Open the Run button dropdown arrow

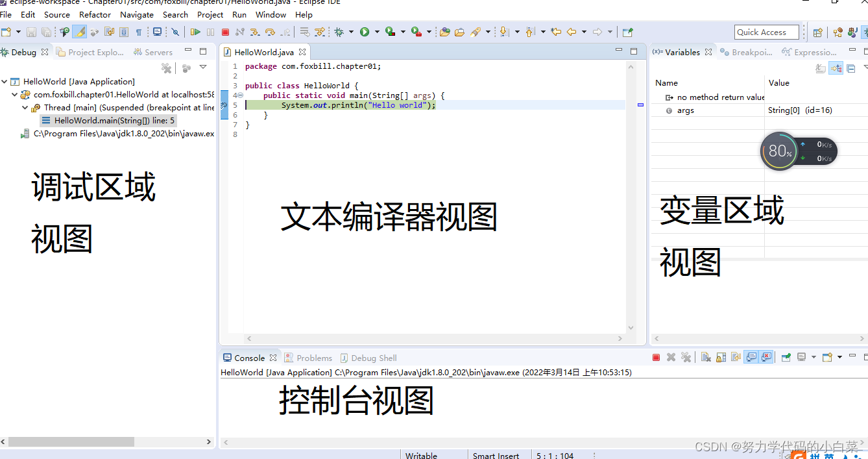377,31
